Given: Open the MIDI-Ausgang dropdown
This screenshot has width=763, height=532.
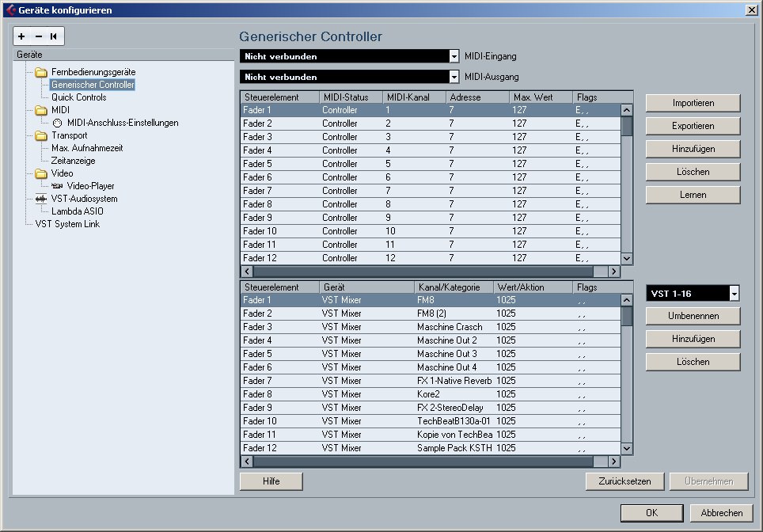Looking at the screenshot, I should click(454, 77).
